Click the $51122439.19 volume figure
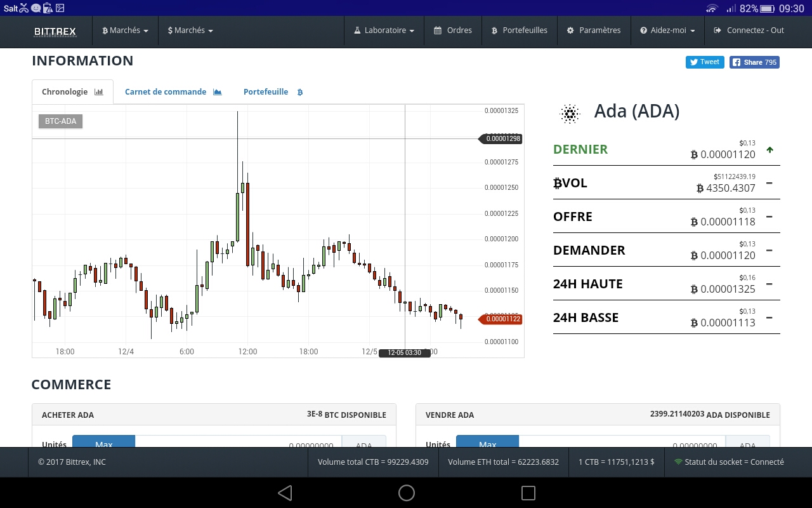The image size is (812, 508). point(735,177)
